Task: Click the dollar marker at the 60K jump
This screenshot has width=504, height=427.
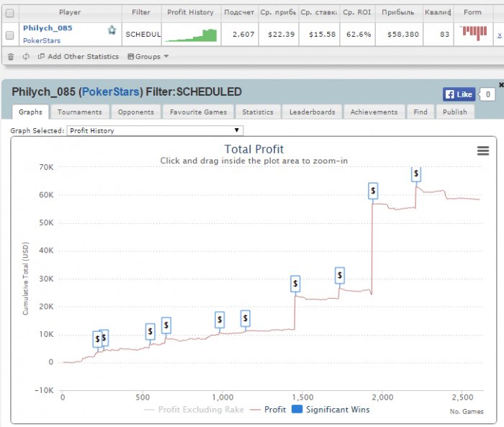Action: click(x=373, y=191)
